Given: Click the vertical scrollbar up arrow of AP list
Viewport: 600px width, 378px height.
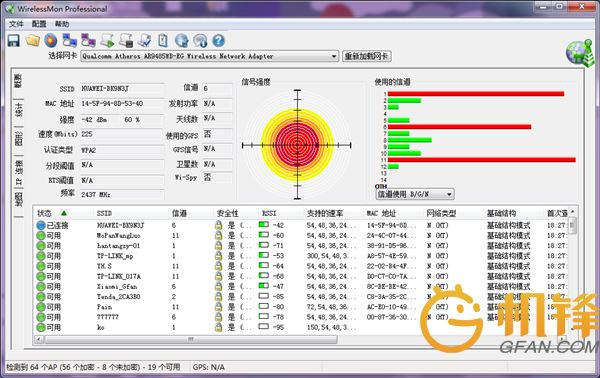Looking at the screenshot, I should [x=572, y=212].
